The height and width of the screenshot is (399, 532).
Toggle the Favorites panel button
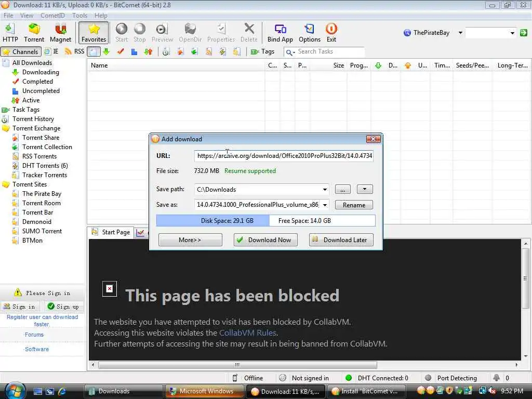[x=94, y=33]
